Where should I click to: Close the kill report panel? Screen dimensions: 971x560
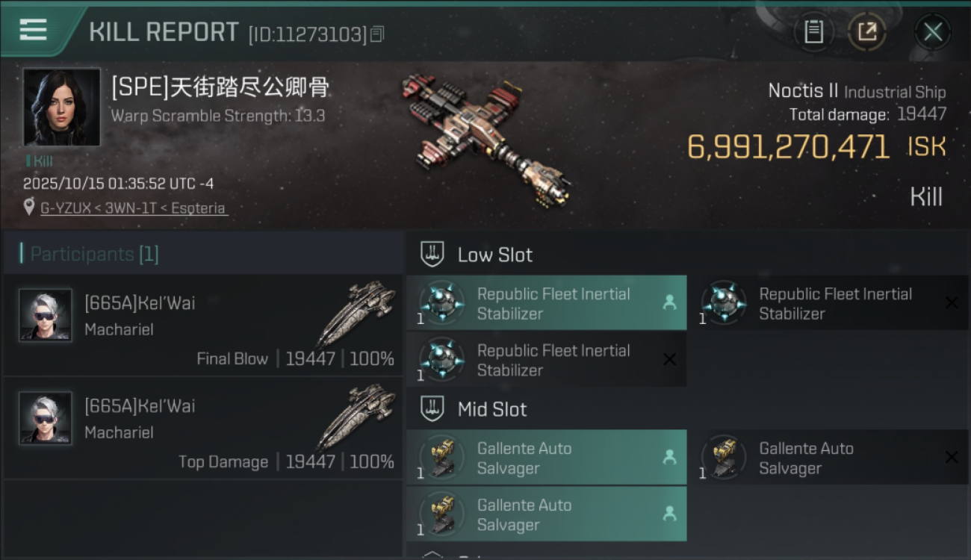[932, 32]
